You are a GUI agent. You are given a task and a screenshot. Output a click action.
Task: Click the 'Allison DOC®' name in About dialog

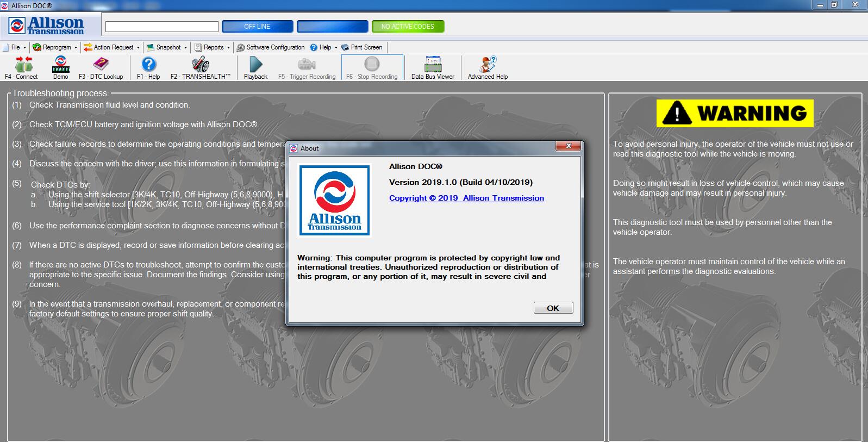coord(416,166)
